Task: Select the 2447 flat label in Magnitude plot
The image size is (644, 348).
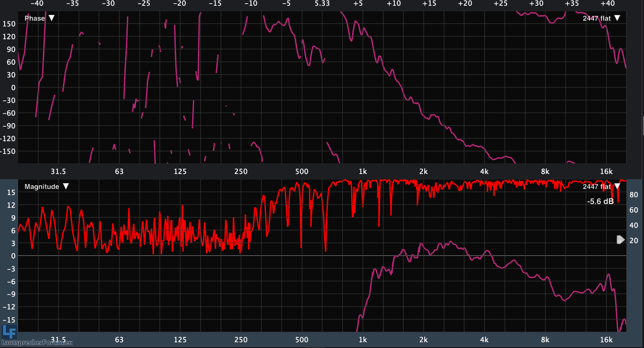Action: [597, 187]
